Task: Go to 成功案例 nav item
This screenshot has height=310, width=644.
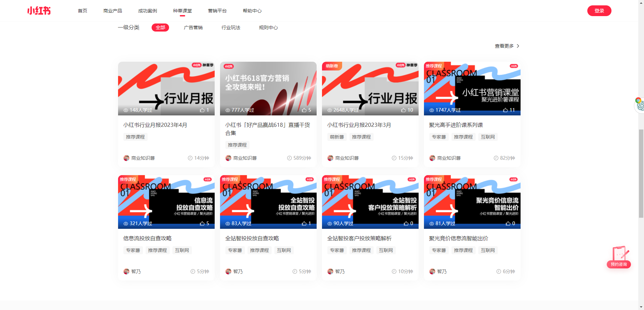Action: point(148,11)
